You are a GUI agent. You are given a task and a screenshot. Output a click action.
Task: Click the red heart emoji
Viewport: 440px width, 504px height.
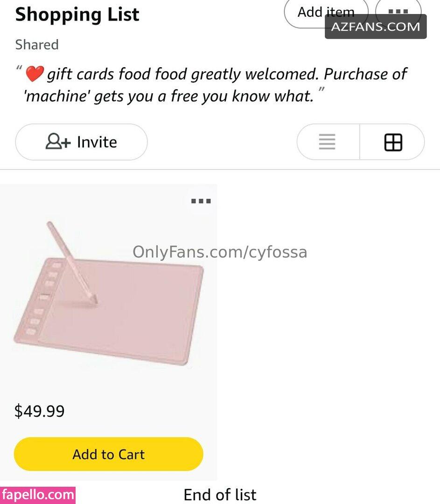click(x=35, y=74)
